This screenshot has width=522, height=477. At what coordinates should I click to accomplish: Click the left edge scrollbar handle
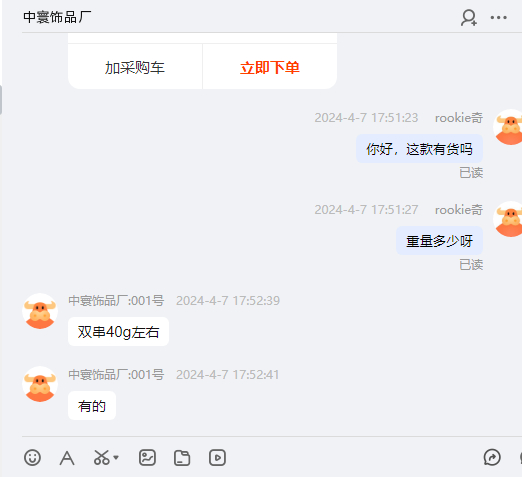point(1,100)
